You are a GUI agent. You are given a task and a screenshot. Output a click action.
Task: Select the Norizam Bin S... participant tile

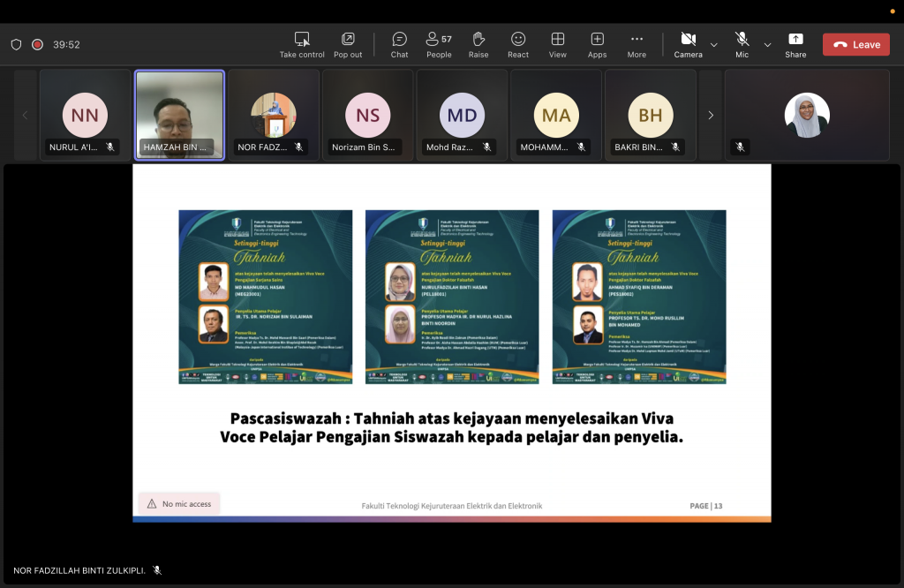[368, 115]
